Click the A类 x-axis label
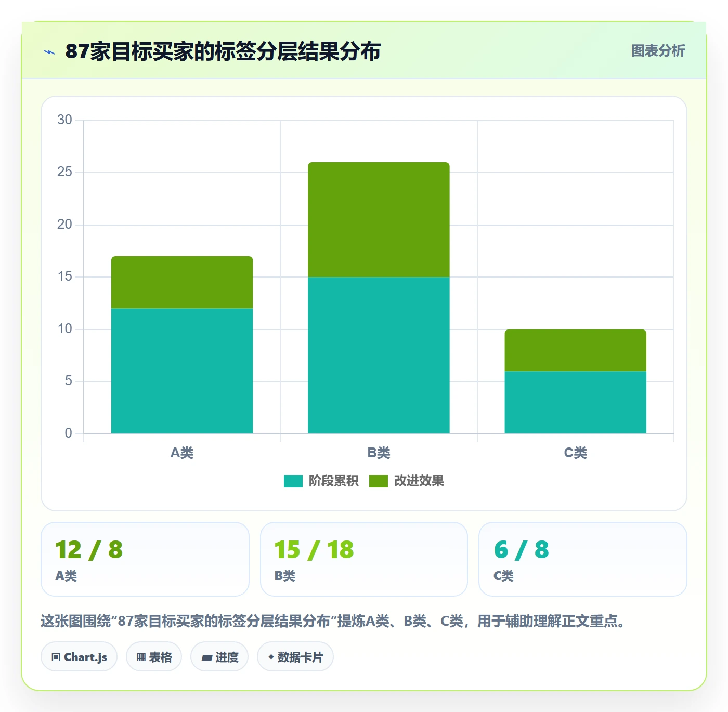The image size is (728, 712). tap(182, 453)
